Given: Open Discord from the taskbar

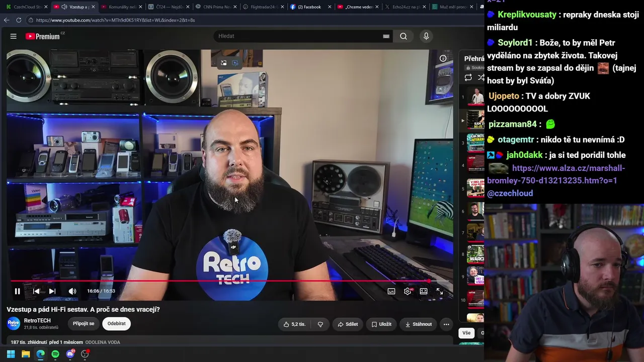Looking at the screenshot, I should coord(70,354).
